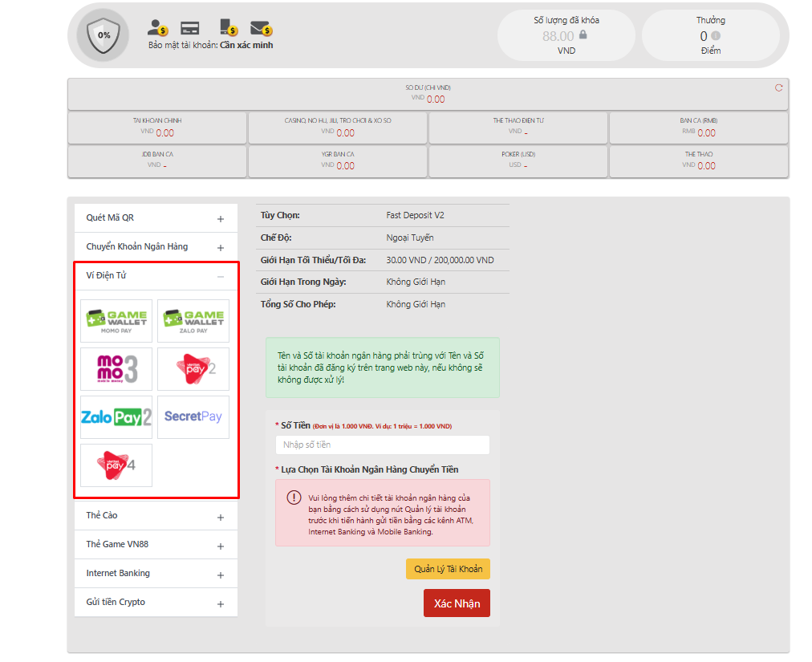The image size is (812, 662).
Task: Click the email verification icon
Action: click(x=261, y=28)
